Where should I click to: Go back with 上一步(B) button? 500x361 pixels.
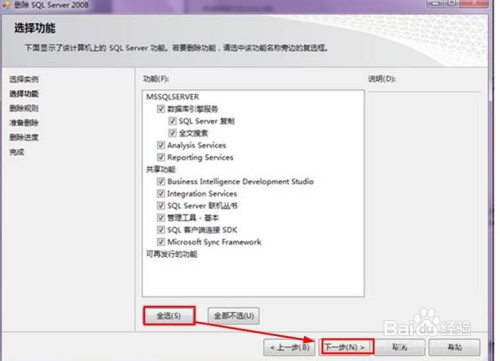pos(289,347)
